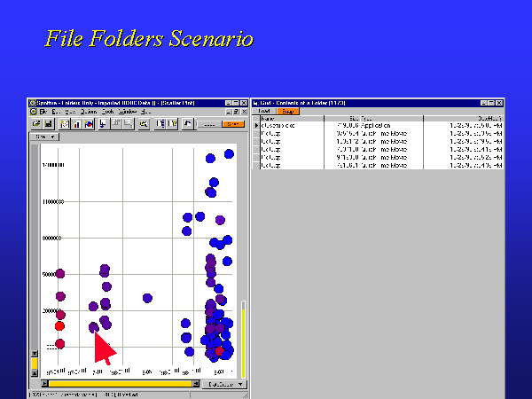Open the File menu in Spotfire
This screenshot has height=399, width=532.
(43, 112)
